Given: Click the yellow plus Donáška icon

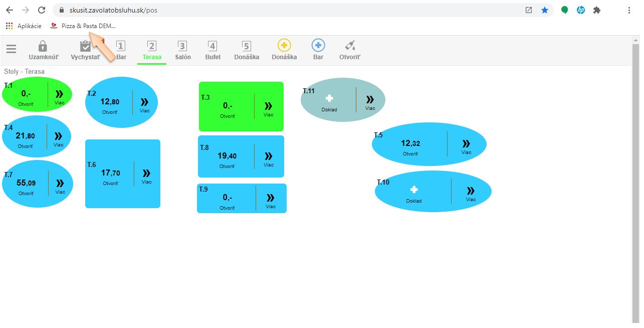Looking at the screenshot, I should (x=284, y=46).
